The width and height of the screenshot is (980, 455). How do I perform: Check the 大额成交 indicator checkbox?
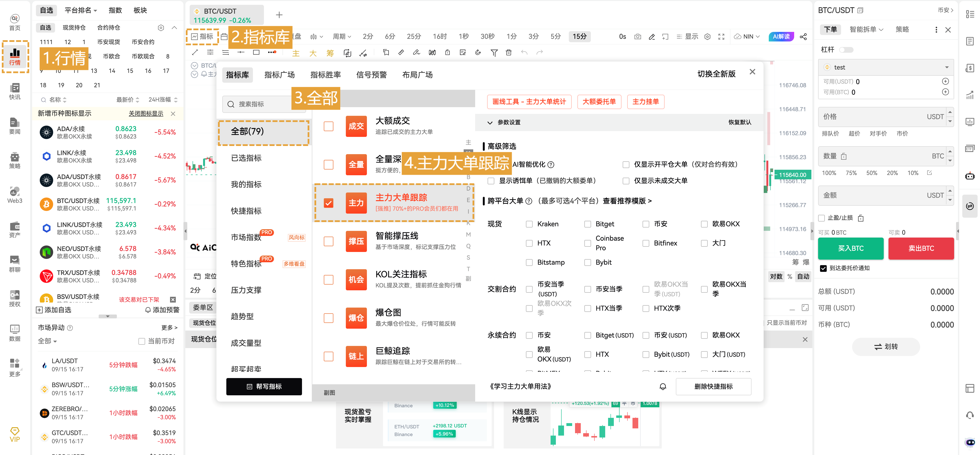pos(328,126)
